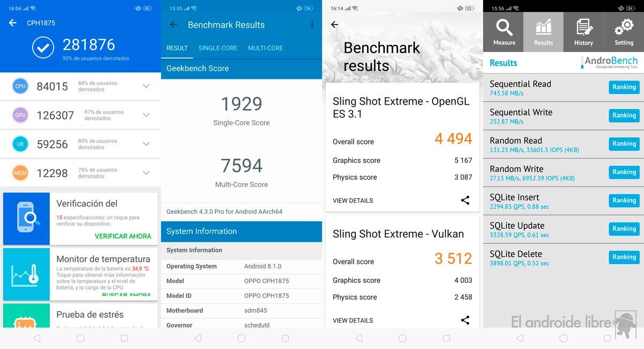Open Ranking for SQLite Insert

(x=624, y=200)
